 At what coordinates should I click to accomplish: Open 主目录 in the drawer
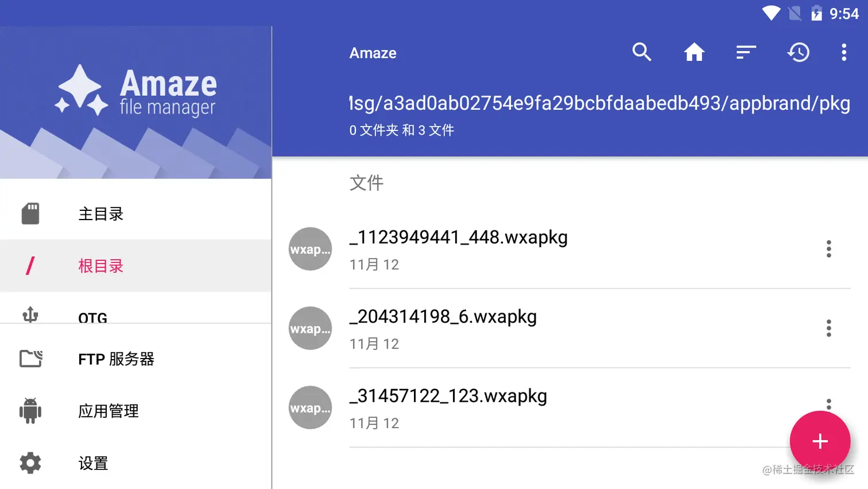135,213
